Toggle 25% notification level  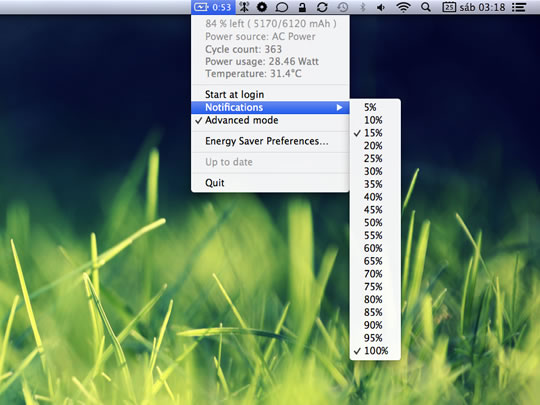[375, 158]
